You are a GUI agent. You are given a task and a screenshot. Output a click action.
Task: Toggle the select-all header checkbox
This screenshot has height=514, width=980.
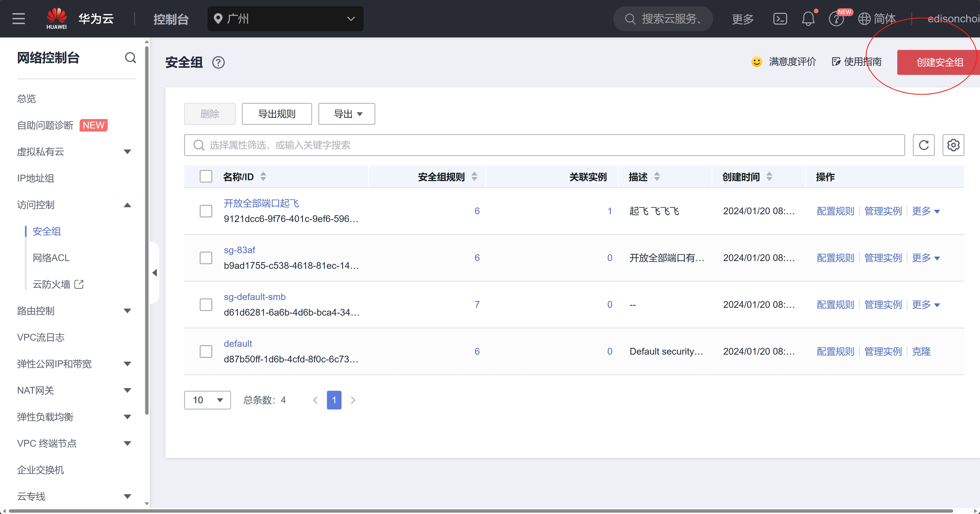point(206,176)
